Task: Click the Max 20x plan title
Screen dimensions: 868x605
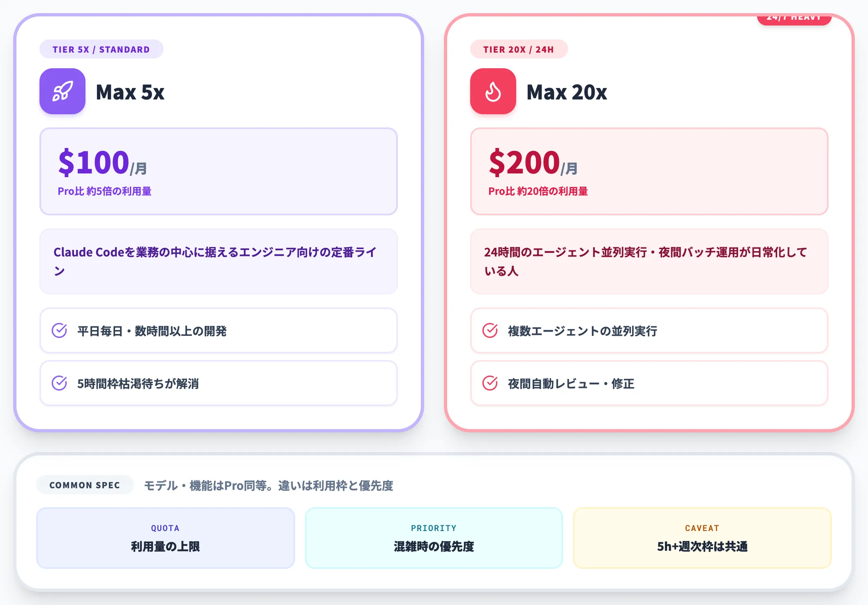Action: coord(567,92)
